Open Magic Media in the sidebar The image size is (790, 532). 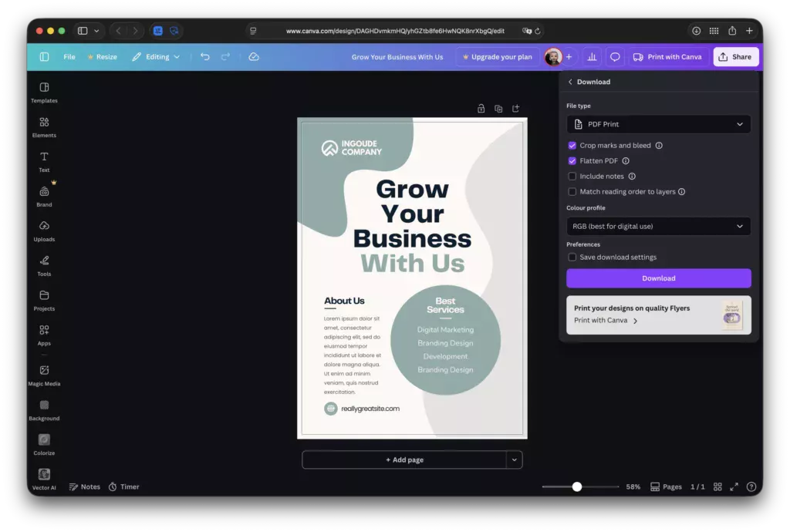click(44, 375)
